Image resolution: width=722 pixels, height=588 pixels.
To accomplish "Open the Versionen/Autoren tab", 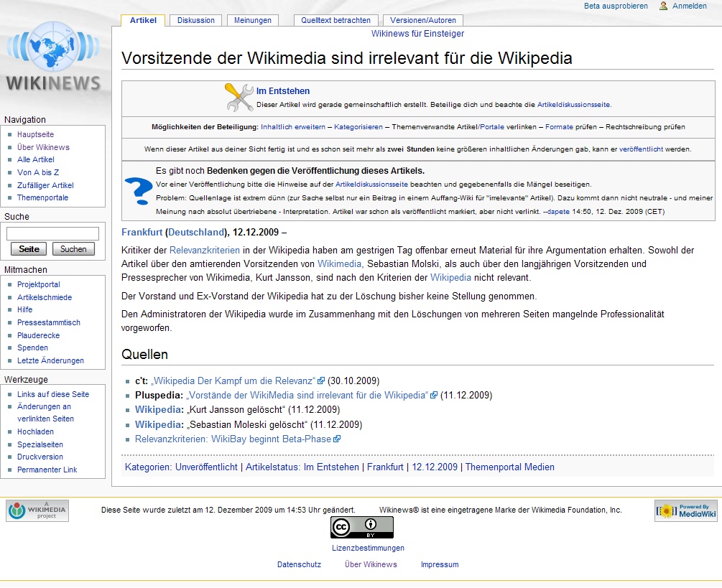I will click(422, 20).
